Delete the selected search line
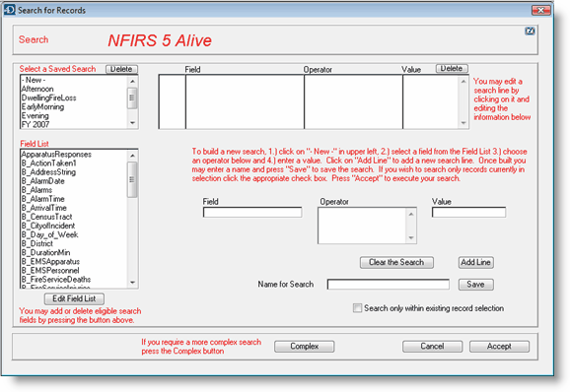 [x=452, y=68]
